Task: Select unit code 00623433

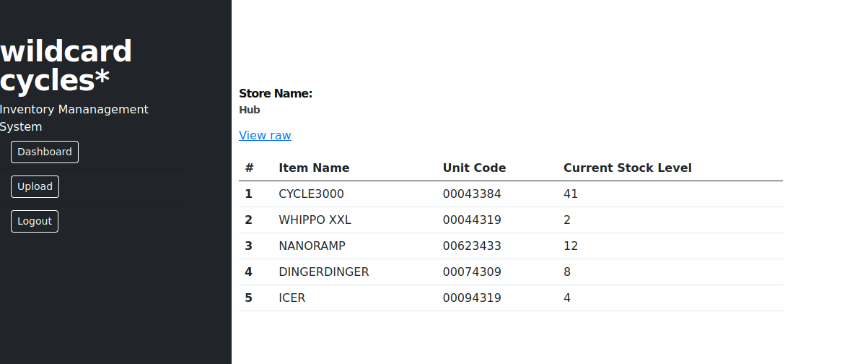Action: click(472, 246)
